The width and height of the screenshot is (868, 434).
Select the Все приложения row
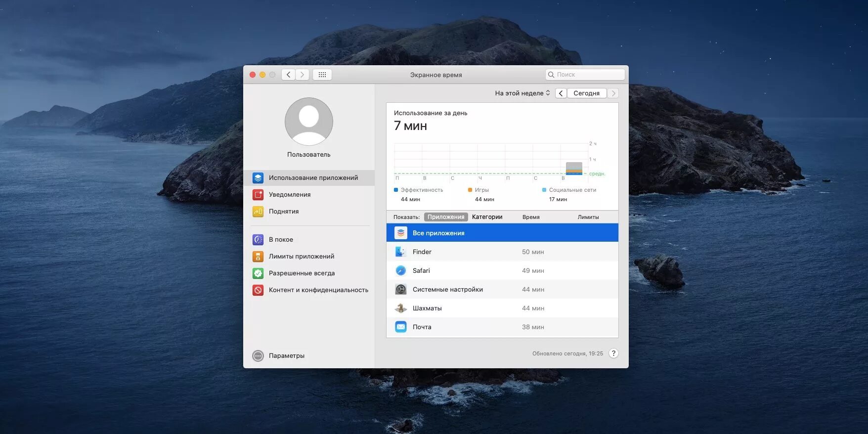coord(502,233)
